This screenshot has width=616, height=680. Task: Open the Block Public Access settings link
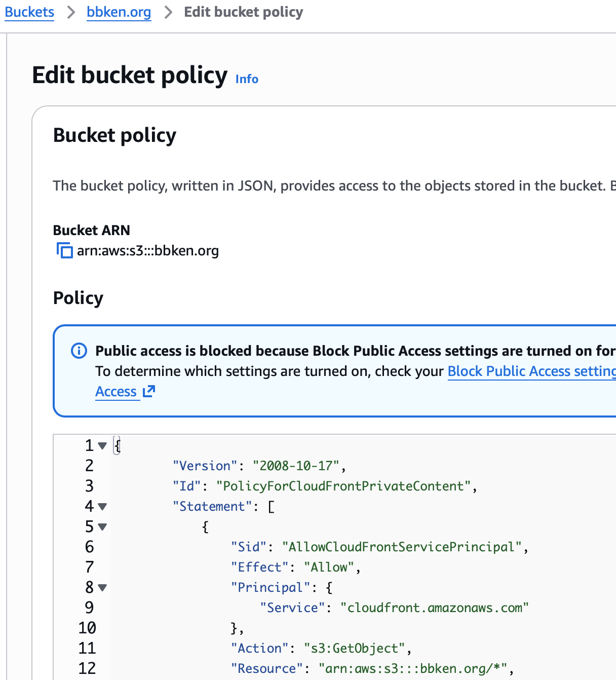tap(531, 371)
